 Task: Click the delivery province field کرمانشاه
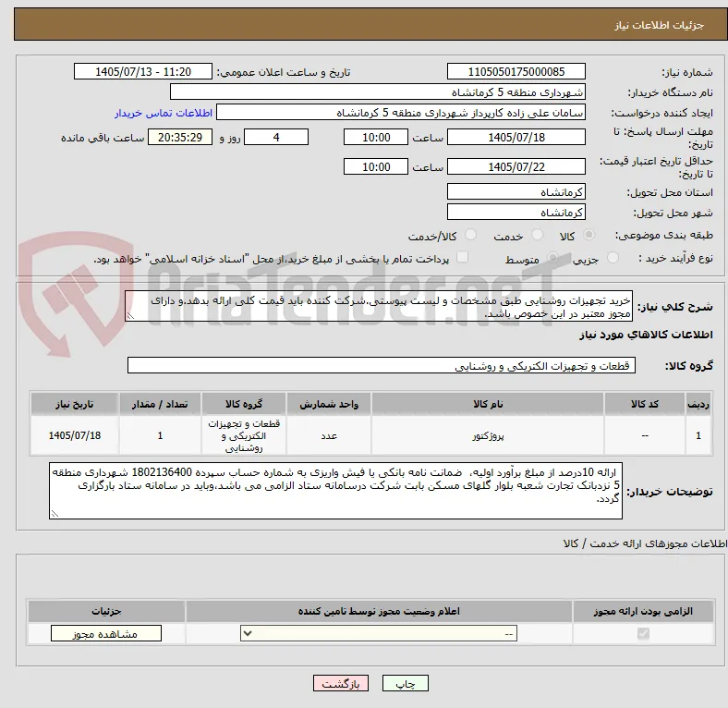516,192
